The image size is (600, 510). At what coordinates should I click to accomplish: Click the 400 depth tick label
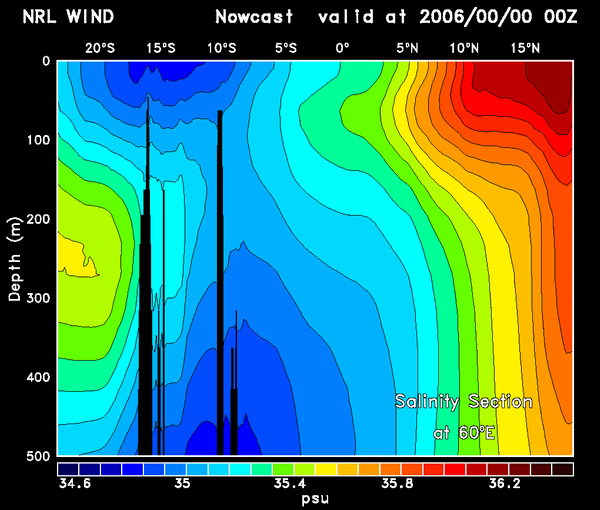tap(38, 377)
